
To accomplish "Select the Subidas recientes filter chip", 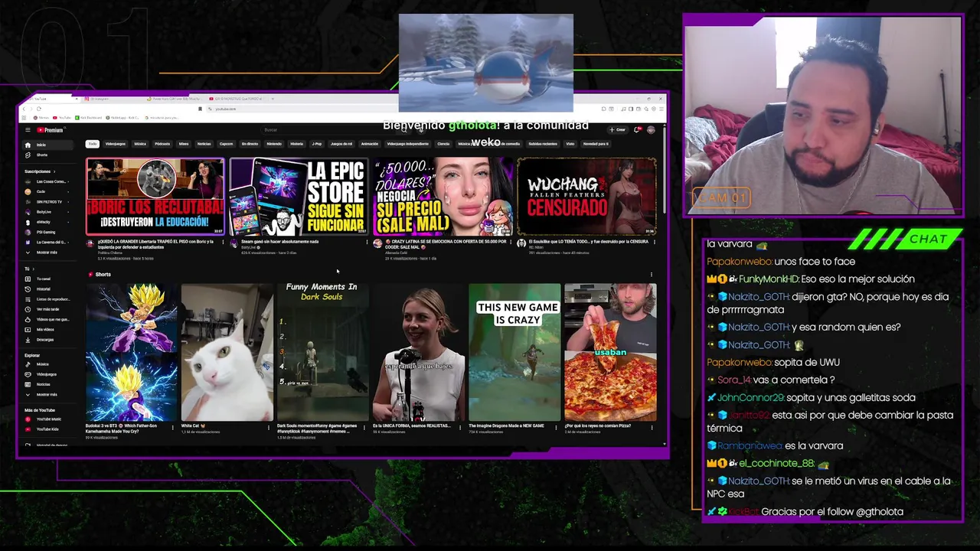I will (x=543, y=143).
